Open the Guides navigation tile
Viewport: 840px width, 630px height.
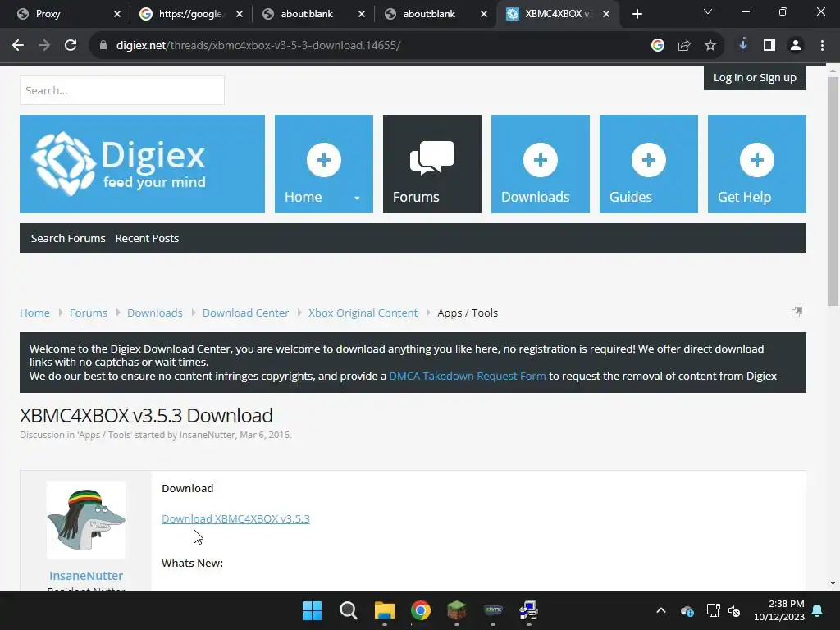click(648, 164)
